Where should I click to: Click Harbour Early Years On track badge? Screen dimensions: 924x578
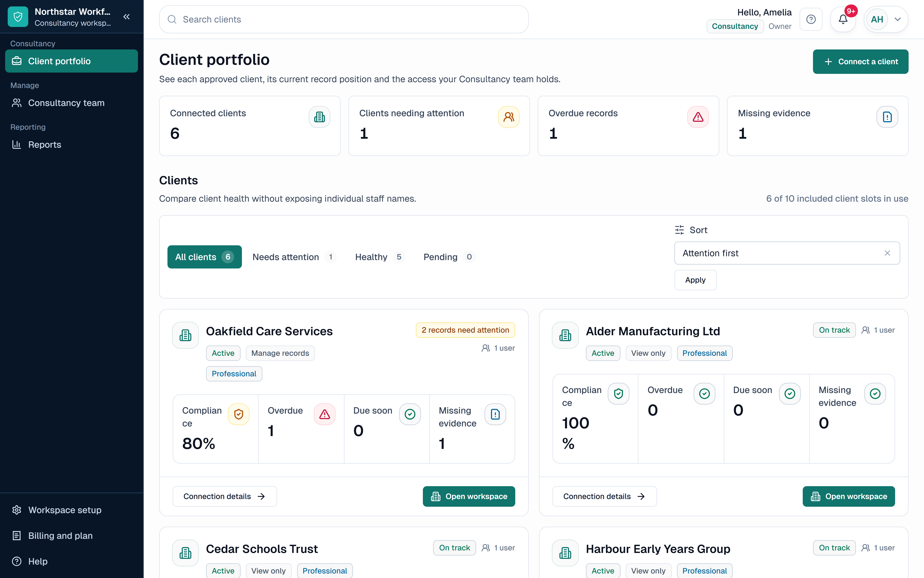834,548
